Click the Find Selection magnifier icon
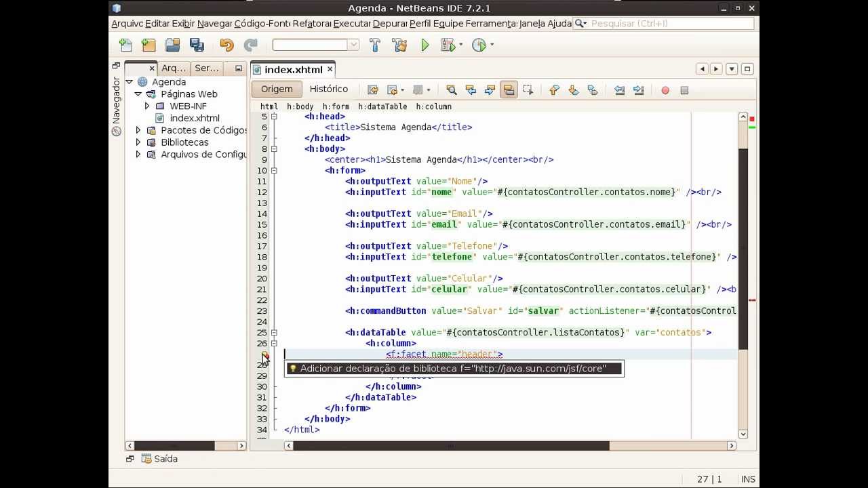Image resolution: width=868 pixels, height=488 pixels. coord(452,89)
